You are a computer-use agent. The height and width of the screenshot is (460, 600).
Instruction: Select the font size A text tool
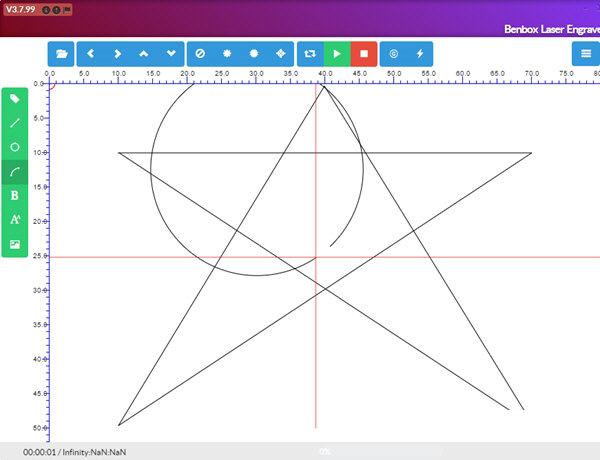[15, 220]
